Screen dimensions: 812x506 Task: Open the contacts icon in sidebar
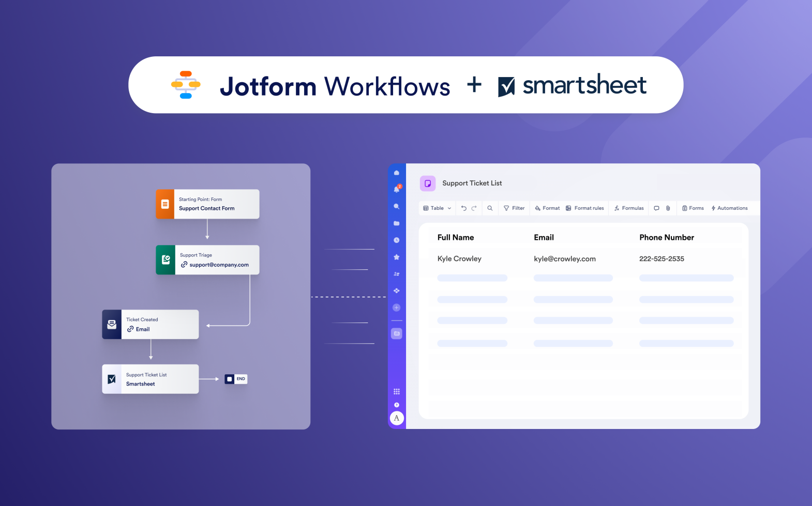(397, 274)
